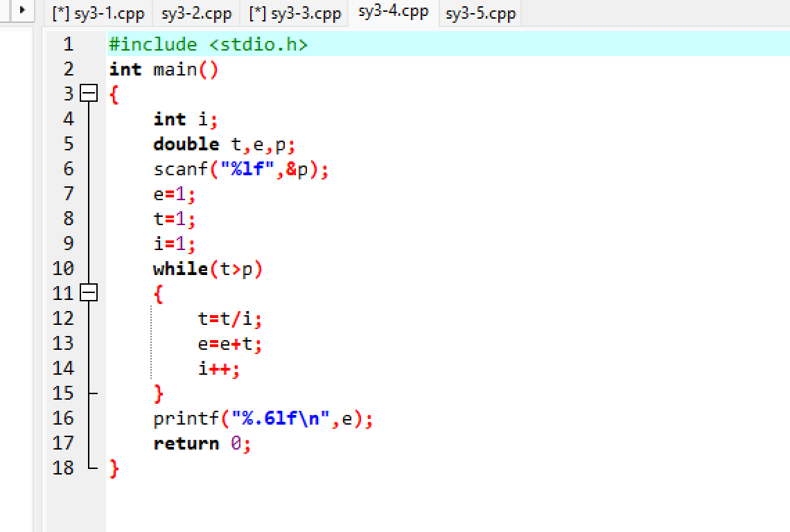Click the 'e=1;' statement
Viewport: 790px width, 532px height.
[x=175, y=194]
